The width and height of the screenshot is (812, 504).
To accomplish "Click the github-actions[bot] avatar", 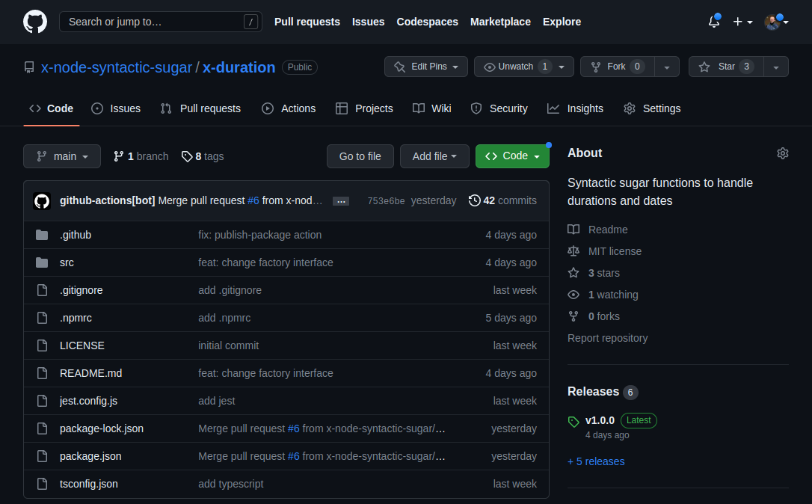I will click(x=42, y=201).
